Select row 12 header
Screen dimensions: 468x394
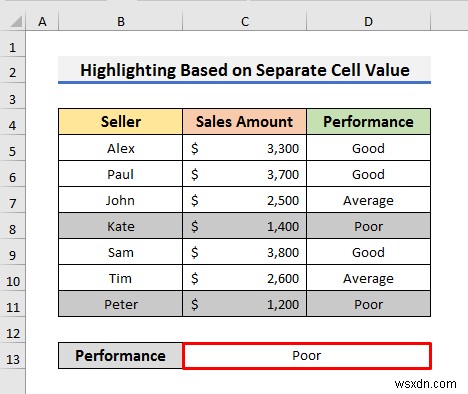[12, 330]
